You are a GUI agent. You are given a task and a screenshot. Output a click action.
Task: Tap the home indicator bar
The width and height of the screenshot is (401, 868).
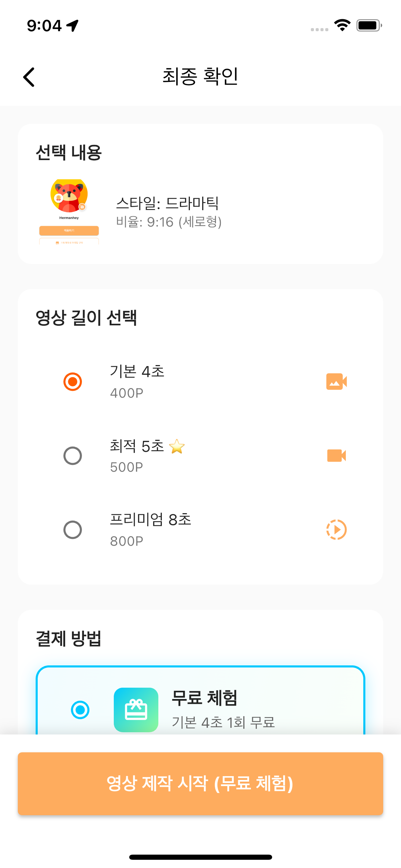[x=200, y=857]
